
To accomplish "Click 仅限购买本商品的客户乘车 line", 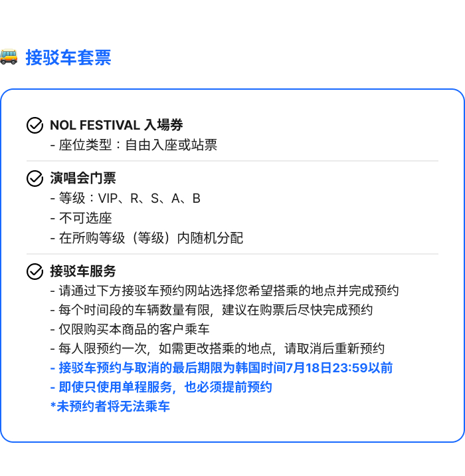I will 130,329.
